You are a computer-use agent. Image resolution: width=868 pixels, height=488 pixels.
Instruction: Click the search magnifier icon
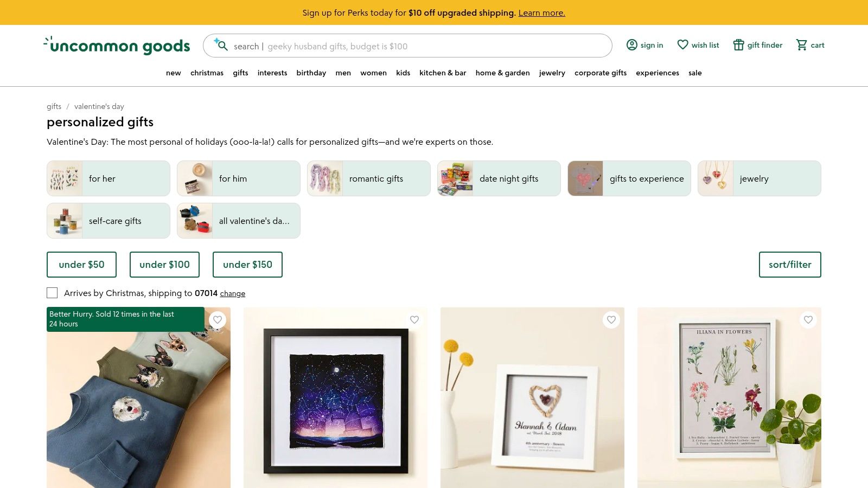221,45
